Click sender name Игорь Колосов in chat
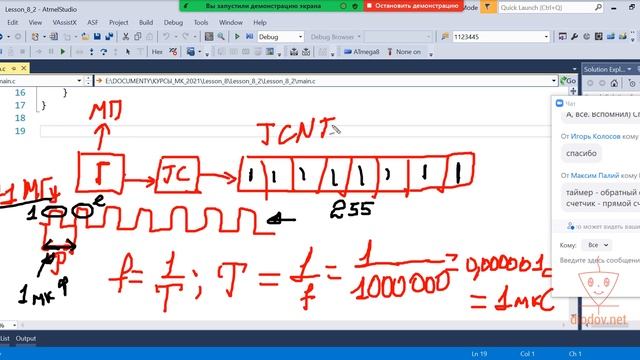 596,136
